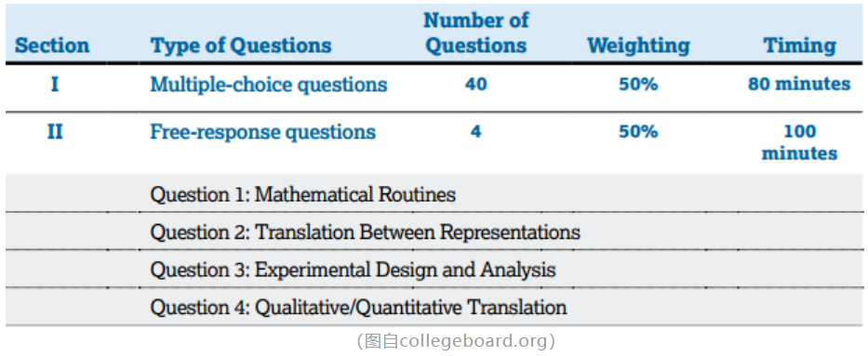Viewport: 868px width, 356px height.
Task: Click the Multiple-choice questions text
Action: click(x=269, y=85)
